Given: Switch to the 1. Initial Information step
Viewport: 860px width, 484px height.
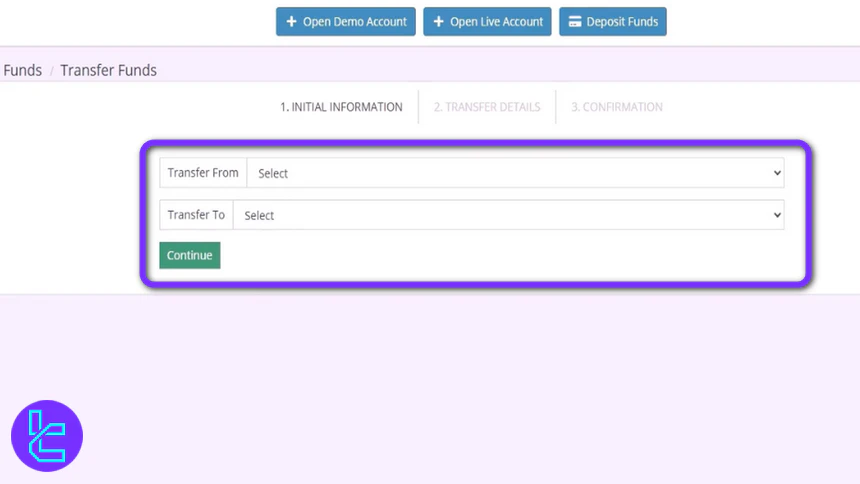Looking at the screenshot, I should [x=341, y=107].
